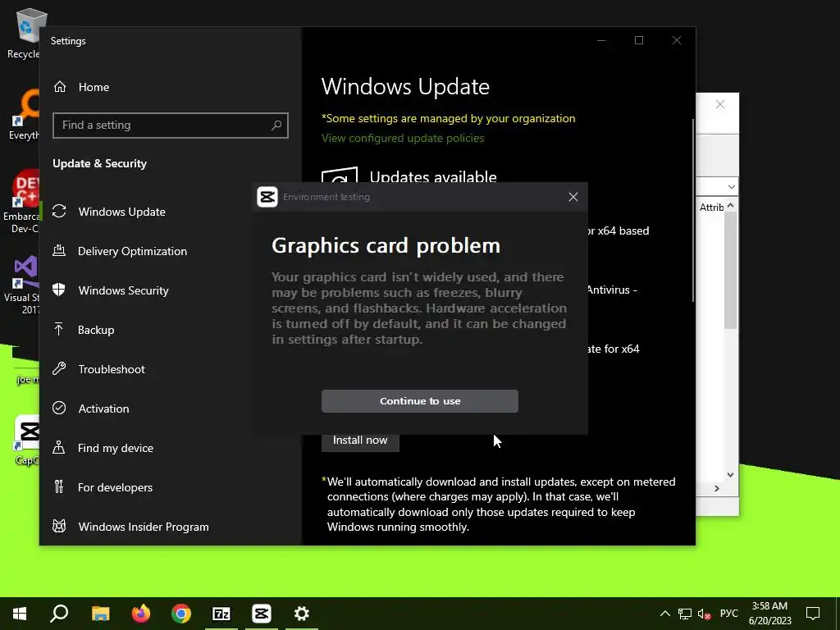Click the Home house icon in Settings
Image resolution: width=840 pixels, height=630 pixels.
point(59,86)
